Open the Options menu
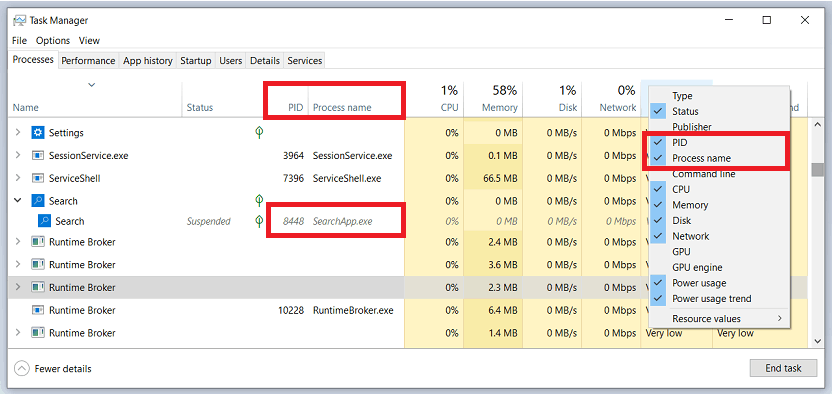The image size is (832, 394). tap(53, 40)
